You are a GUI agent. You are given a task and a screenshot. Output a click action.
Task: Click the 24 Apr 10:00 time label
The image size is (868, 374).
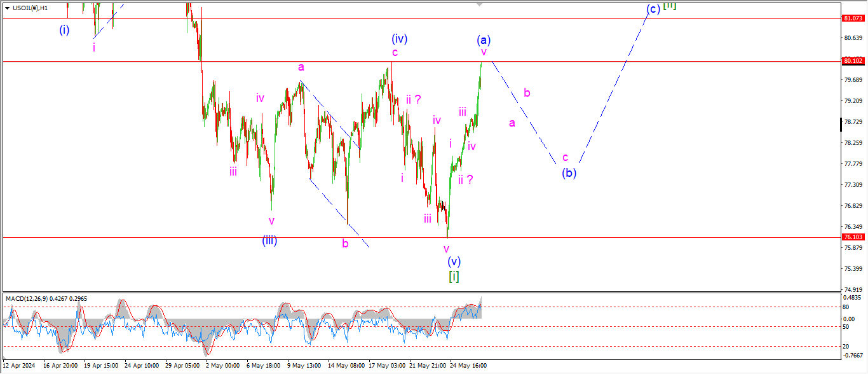pos(142,366)
